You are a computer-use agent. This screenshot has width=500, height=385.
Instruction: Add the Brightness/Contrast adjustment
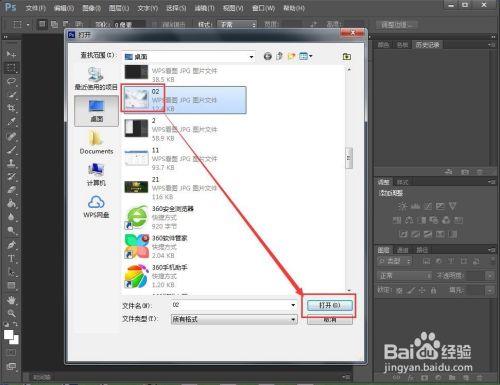(403, 206)
